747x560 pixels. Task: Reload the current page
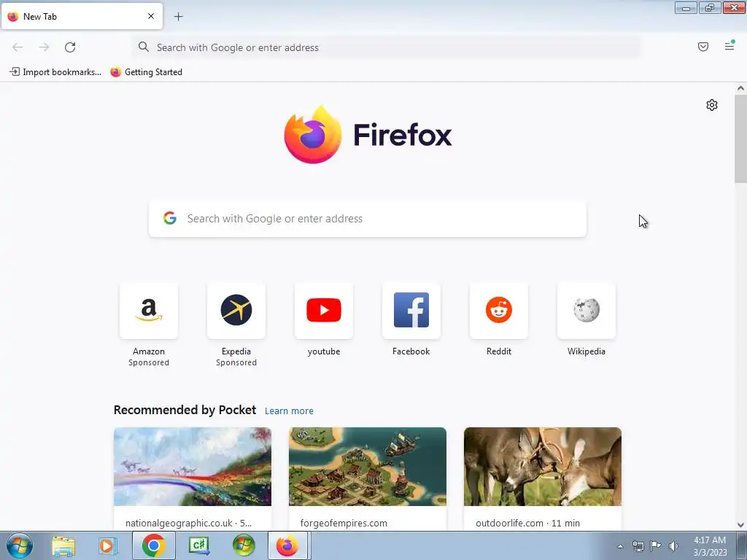(70, 47)
